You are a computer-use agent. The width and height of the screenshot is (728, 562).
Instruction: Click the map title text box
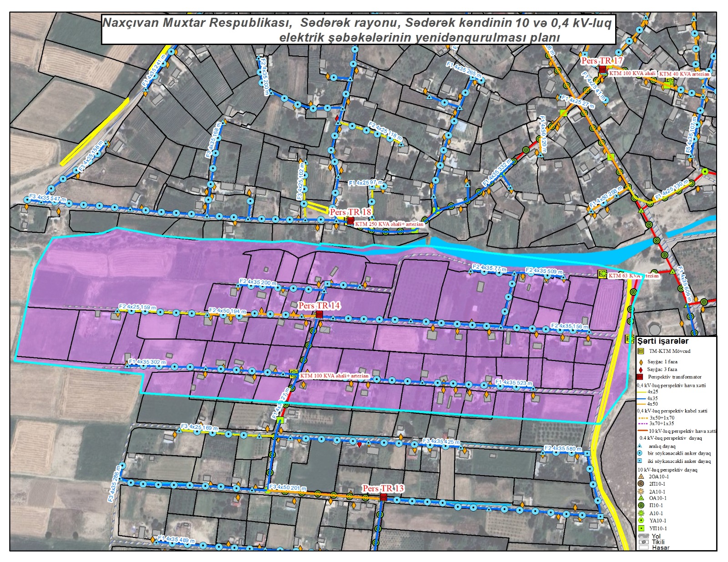tap(358, 30)
